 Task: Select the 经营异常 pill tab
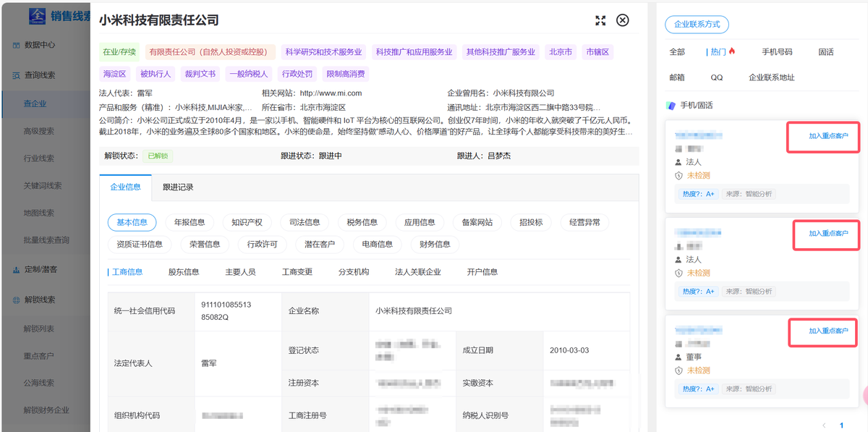(x=584, y=223)
